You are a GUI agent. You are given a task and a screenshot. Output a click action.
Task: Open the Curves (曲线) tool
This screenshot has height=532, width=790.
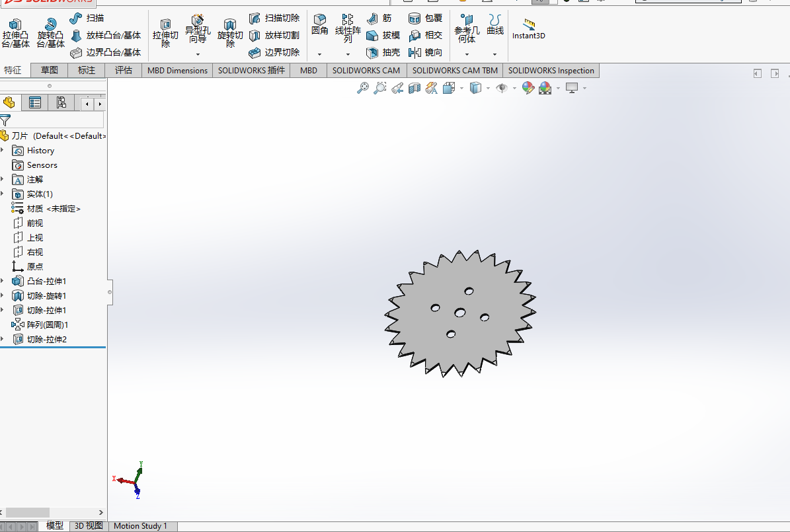pyautogui.click(x=494, y=24)
